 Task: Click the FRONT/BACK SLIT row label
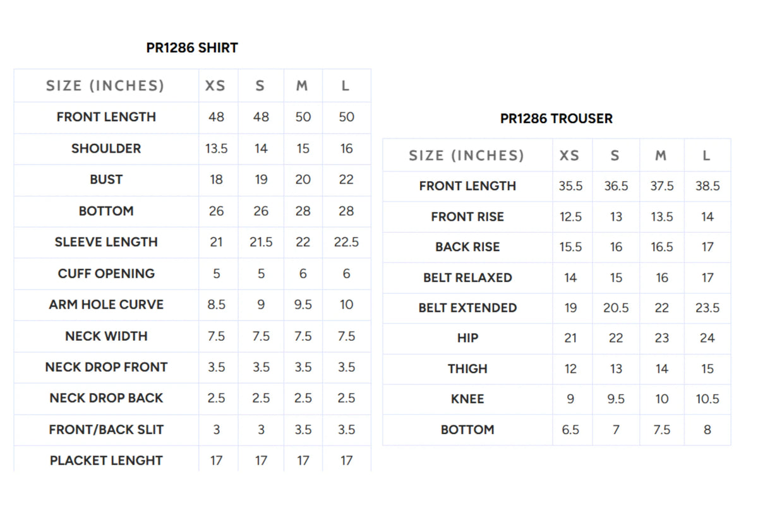[106, 430]
